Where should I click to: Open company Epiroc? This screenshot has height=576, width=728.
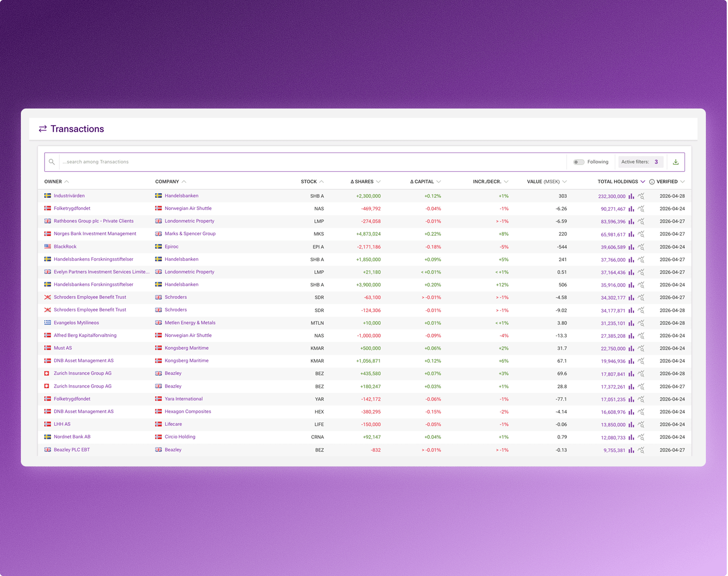pyautogui.click(x=172, y=247)
